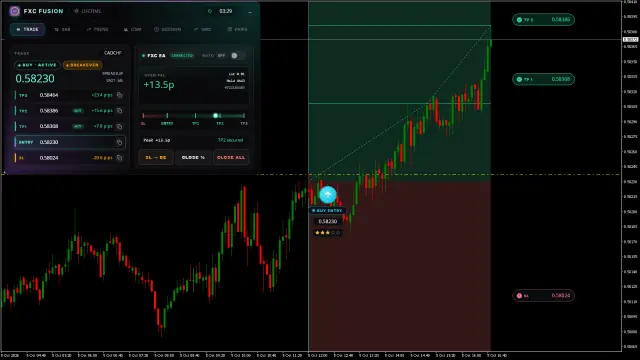Viewport: 640px width, 360px height.
Task: Click the TP1 HIT badge
Action: pyautogui.click(x=78, y=127)
